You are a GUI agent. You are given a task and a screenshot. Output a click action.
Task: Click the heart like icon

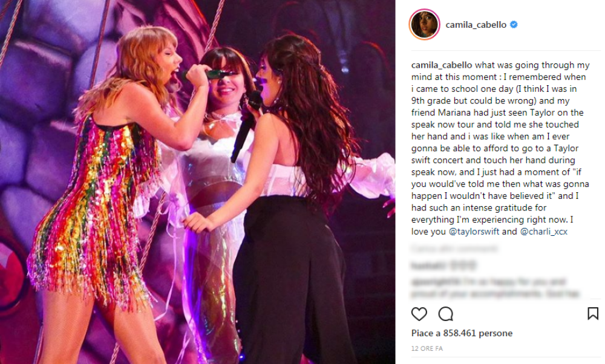(419, 314)
